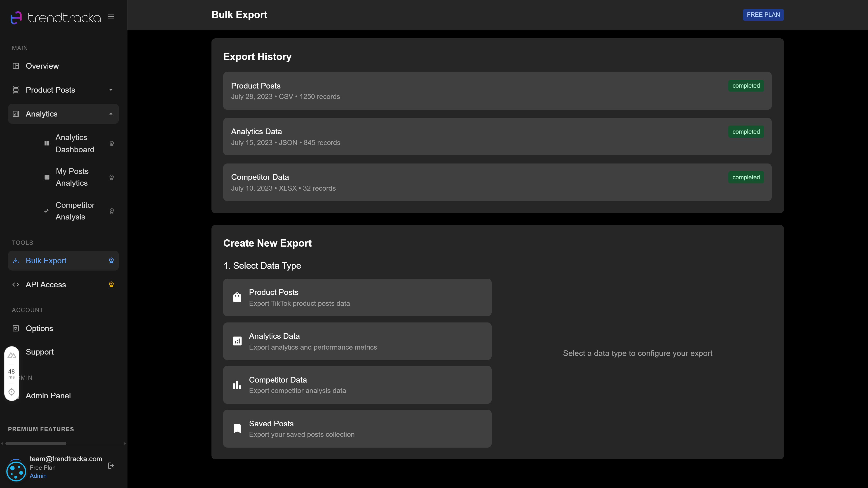868x488 pixels.
Task: Click the bookmark icon on Saved Posts card
Action: point(237,428)
